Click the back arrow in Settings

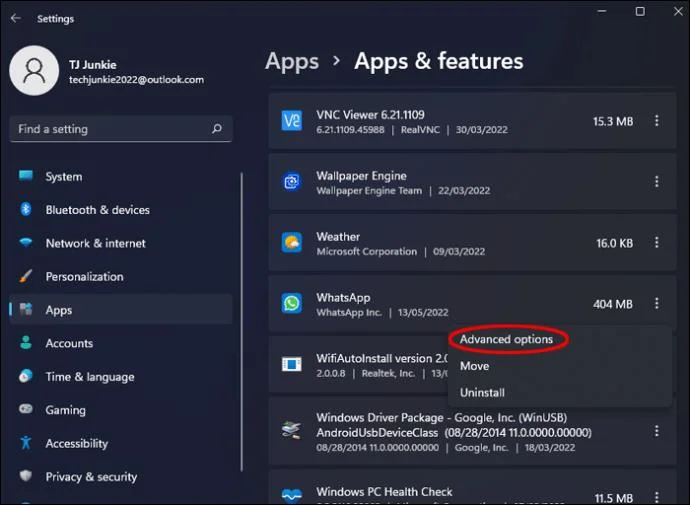click(16, 18)
